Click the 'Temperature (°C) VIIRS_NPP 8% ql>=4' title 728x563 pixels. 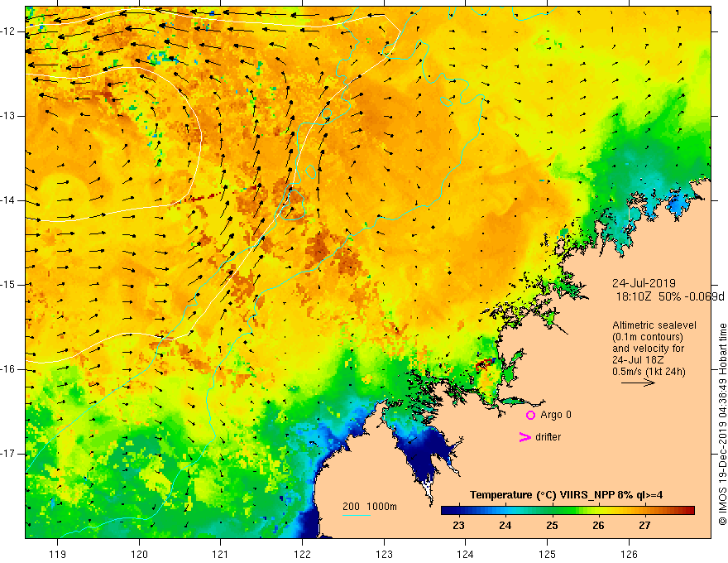click(566, 495)
